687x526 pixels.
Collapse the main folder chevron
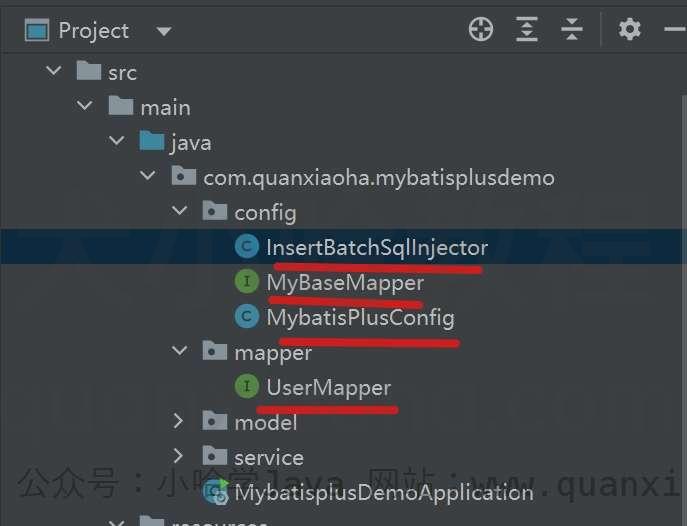click(84, 105)
